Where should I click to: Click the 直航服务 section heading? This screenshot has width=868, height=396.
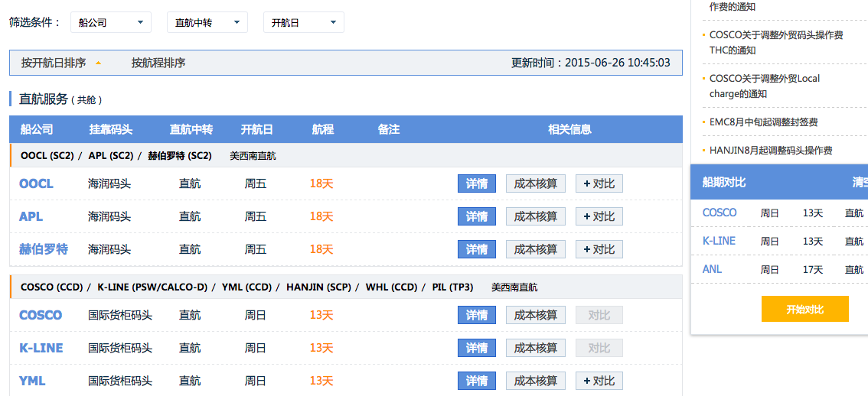coord(43,99)
